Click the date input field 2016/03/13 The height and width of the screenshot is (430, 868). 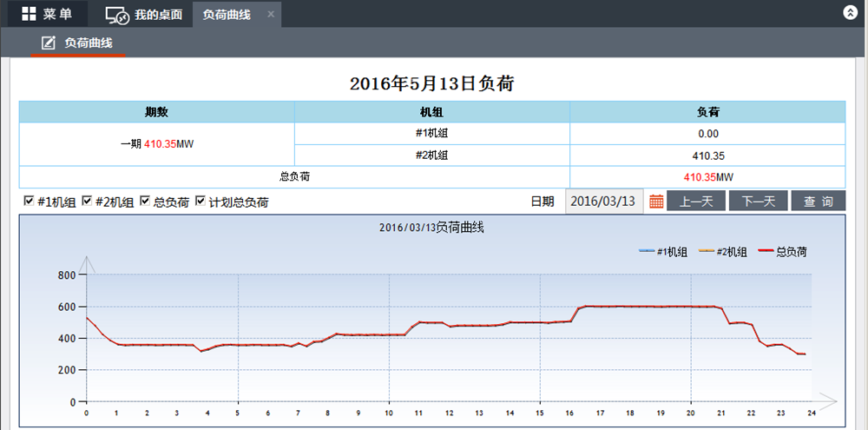coord(604,202)
